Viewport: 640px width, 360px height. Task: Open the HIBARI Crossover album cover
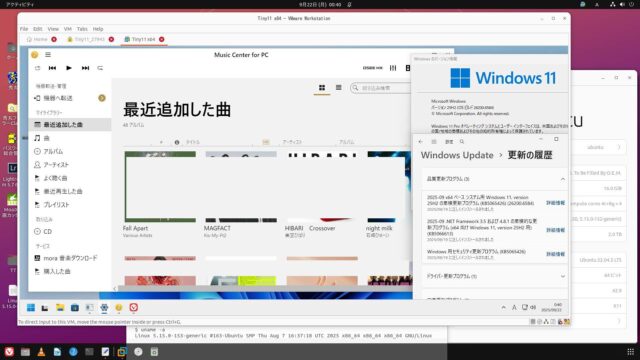(x=322, y=187)
